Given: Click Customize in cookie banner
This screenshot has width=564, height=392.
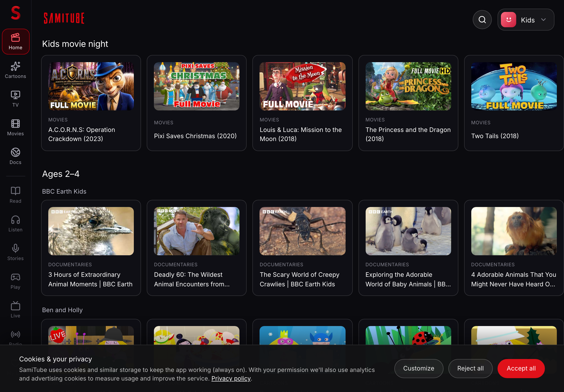Looking at the screenshot, I should pos(418,368).
